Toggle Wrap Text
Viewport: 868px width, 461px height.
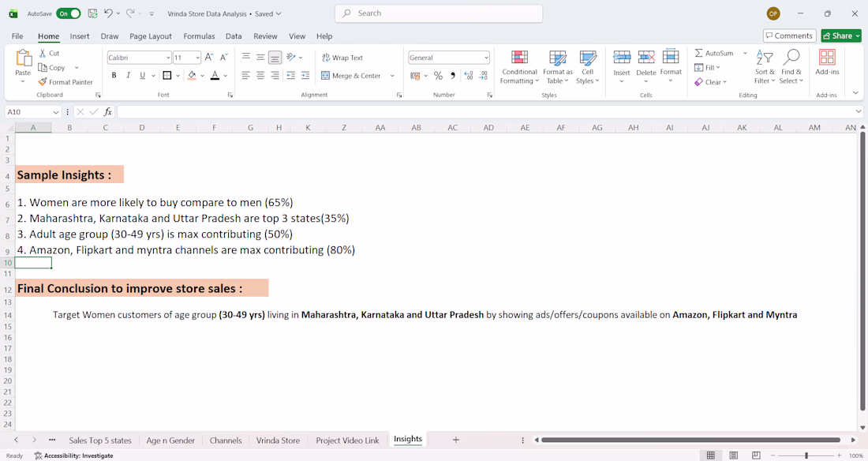(342, 58)
